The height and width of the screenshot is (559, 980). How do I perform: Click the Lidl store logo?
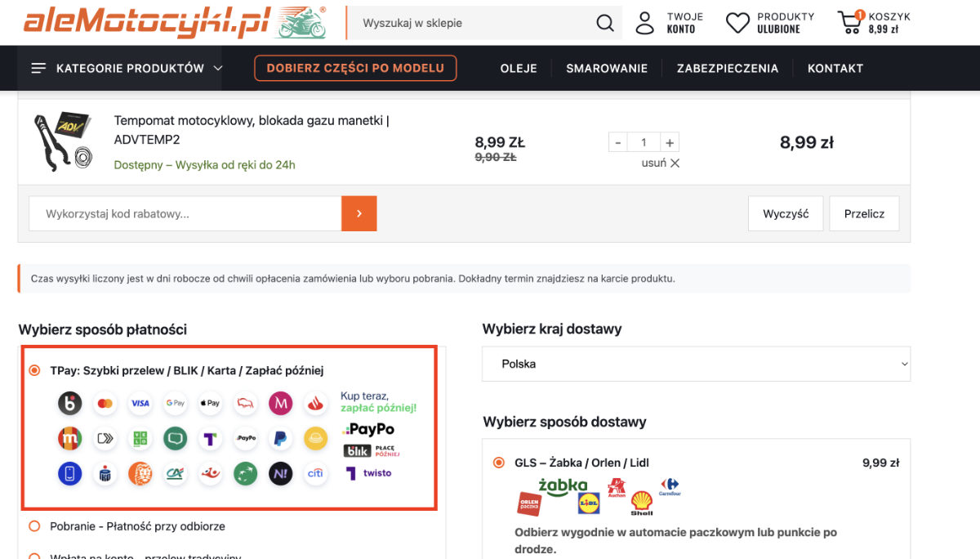(x=589, y=503)
